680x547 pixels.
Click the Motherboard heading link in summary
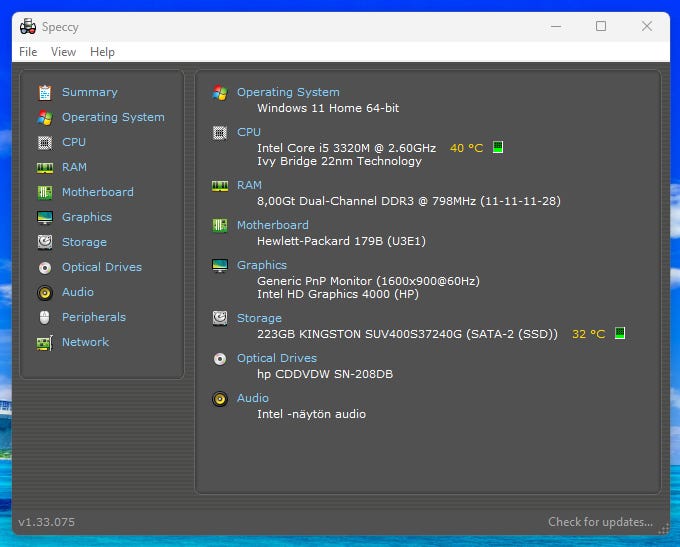tap(272, 225)
